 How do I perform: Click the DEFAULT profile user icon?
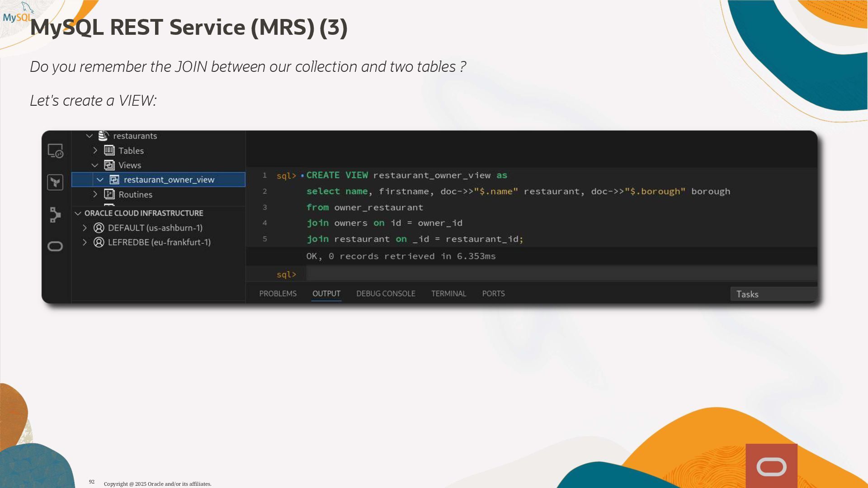99,228
